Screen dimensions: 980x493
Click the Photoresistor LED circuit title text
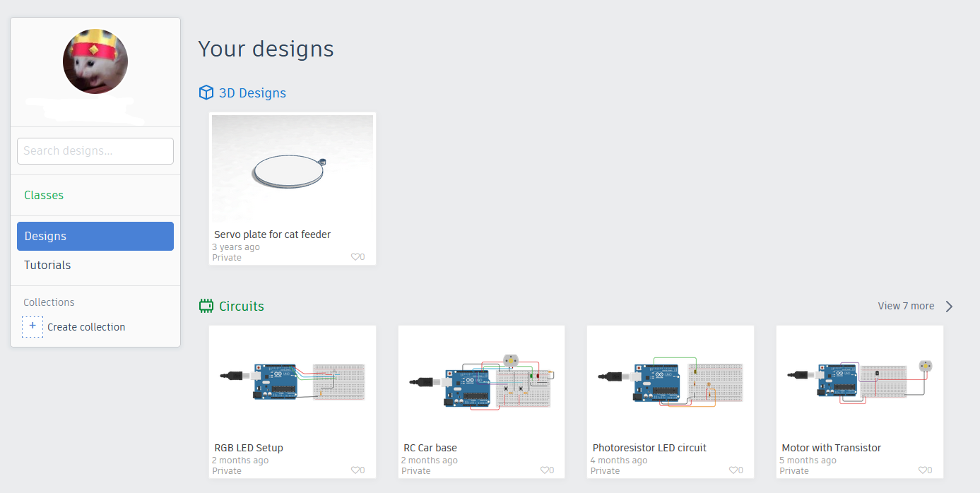click(x=649, y=448)
